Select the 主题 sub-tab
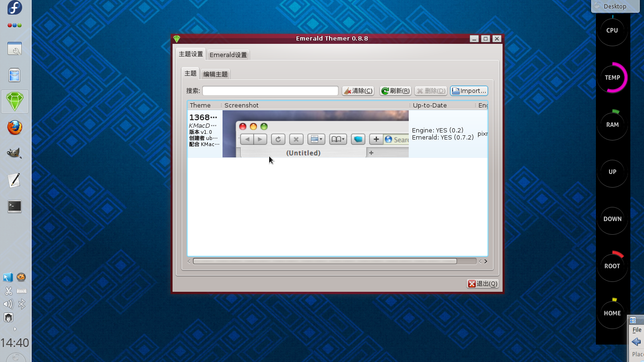This screenshot has width=644, height=362. click(x=190, y=73)
